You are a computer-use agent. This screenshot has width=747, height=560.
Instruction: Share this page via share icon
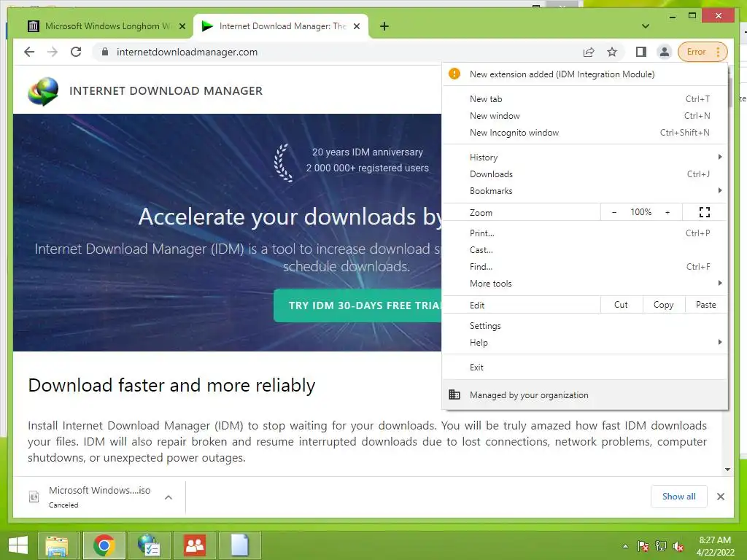[589, 52]
